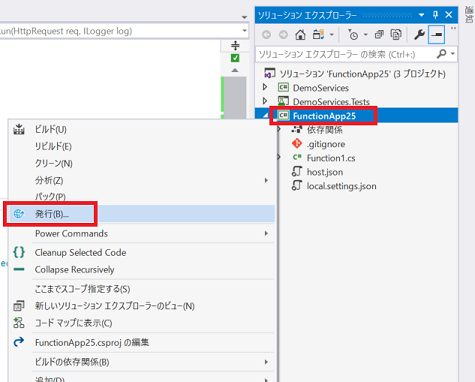Image resolution: width=475 pixels, height=382 pixels.
Task: Click the green check code health indicator
Action: pyautogui.click(x=235, y=58)
